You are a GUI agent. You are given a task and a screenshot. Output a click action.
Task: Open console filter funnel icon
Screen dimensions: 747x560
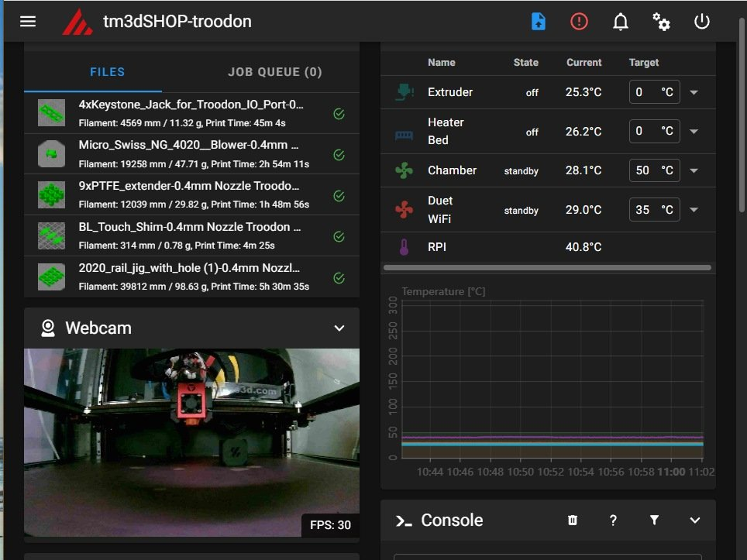point(655,520)
